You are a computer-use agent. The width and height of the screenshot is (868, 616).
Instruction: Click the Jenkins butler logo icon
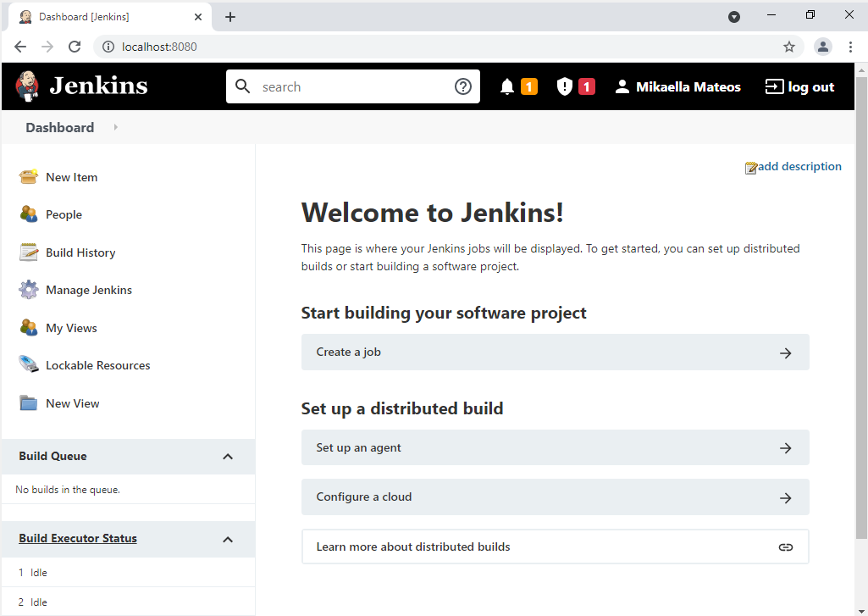click(x=26, y=86)
